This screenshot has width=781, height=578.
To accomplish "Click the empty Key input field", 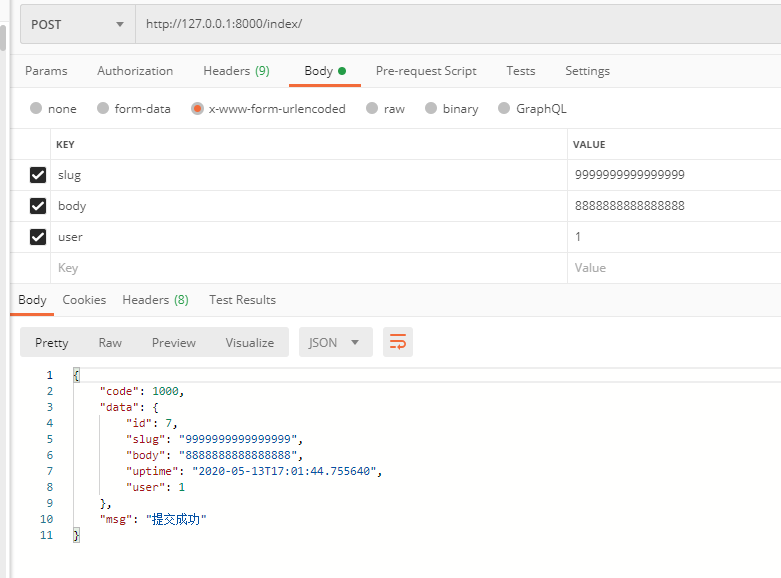I will pos(300,268).
